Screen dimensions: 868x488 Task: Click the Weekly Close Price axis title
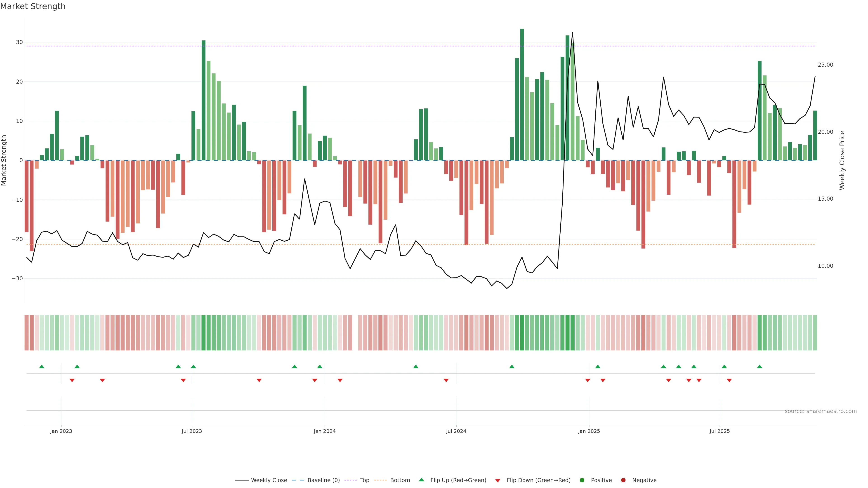(842, 160)
